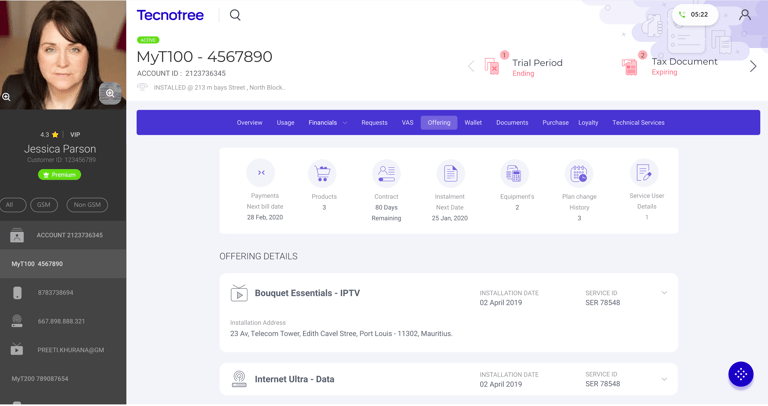Viewport: 768px width, 406px height.
Task: Open the Payments icon
Action: click(261, 173)
